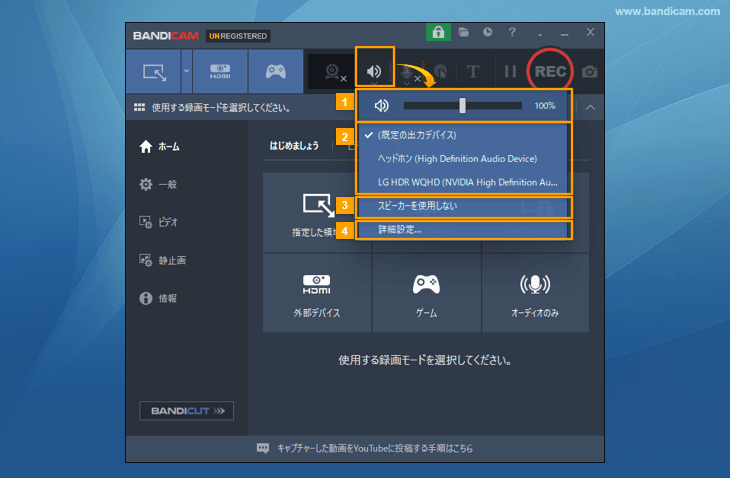
Task: Click the BANDICAM logo
Action: point(166,36)
